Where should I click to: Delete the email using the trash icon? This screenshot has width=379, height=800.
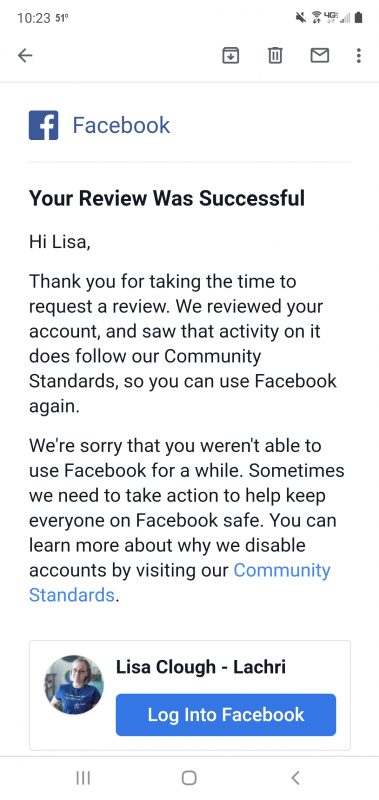[x=275, y=55]
